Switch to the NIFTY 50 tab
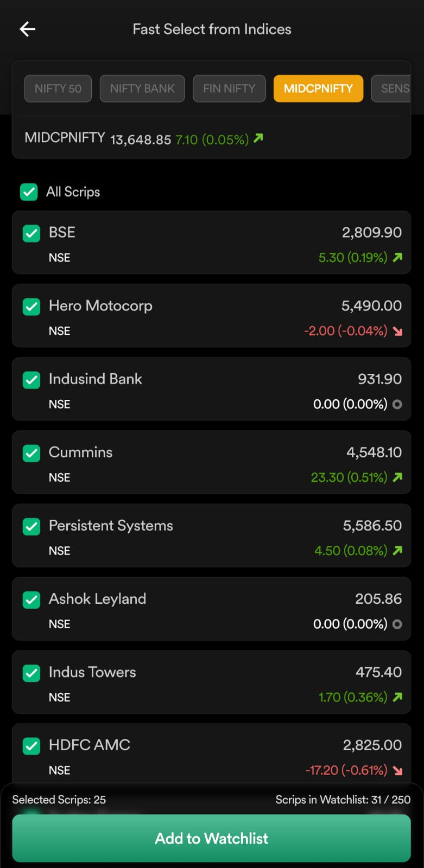This screenshot has height=868, width=424. 58,88
